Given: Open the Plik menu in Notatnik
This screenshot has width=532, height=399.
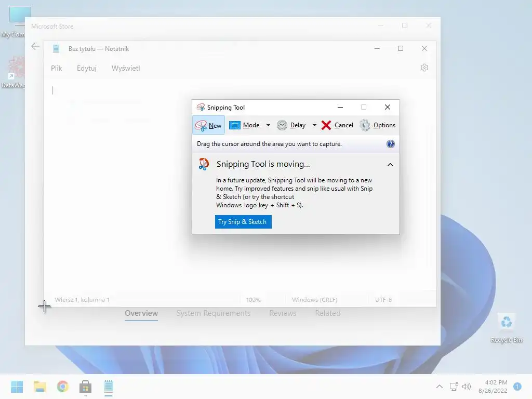Looking at the screenshot, I should (x=56, y=68).
